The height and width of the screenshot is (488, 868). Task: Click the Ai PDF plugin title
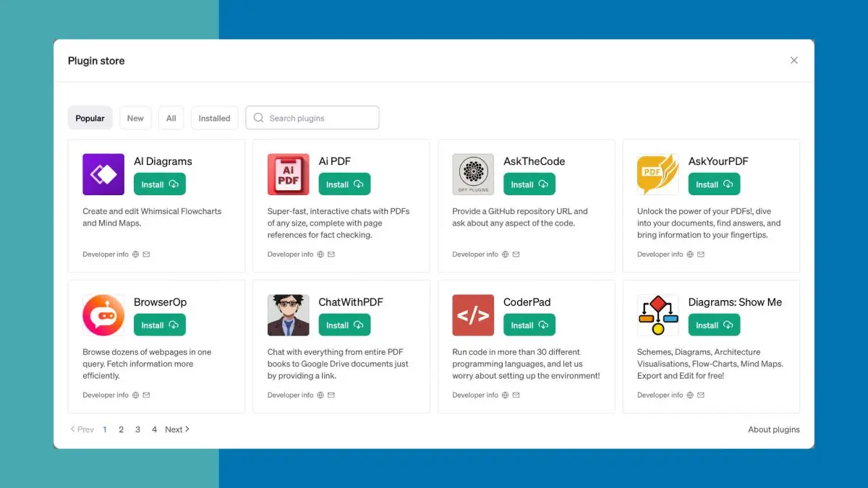[x=335, y=161]
